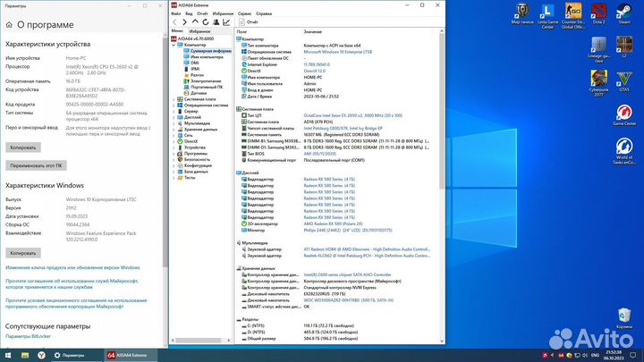644x362 pixels.
Task: Open notification center in taskbar corner
Action: (633, 356)
